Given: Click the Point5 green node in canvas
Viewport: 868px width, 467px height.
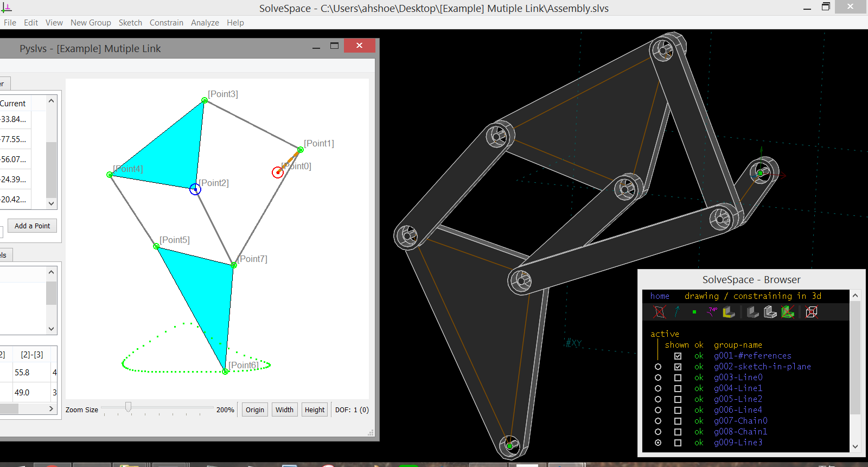Looking at the screenshot, I should (156, 247).
